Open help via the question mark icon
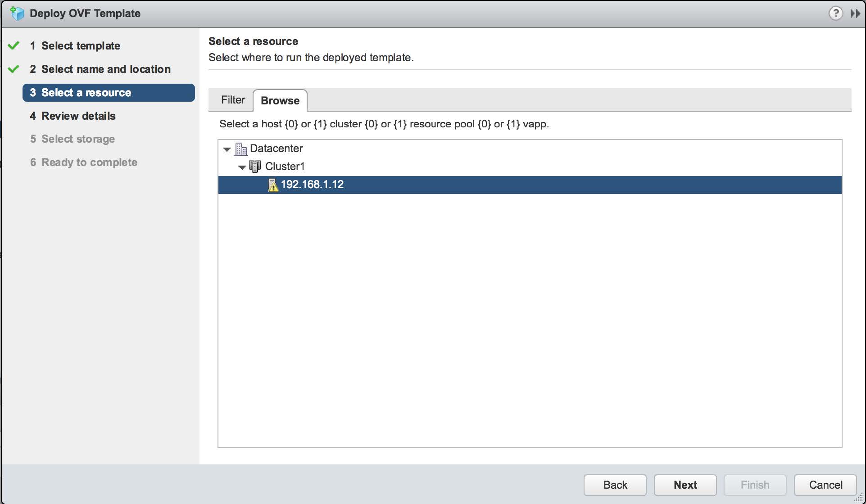 [836, 13]
